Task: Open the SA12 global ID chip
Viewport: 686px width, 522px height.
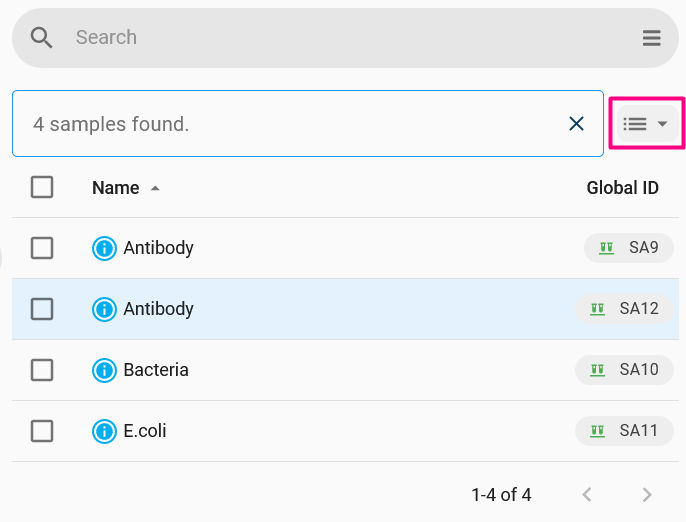Action: (x=624, y=309)
